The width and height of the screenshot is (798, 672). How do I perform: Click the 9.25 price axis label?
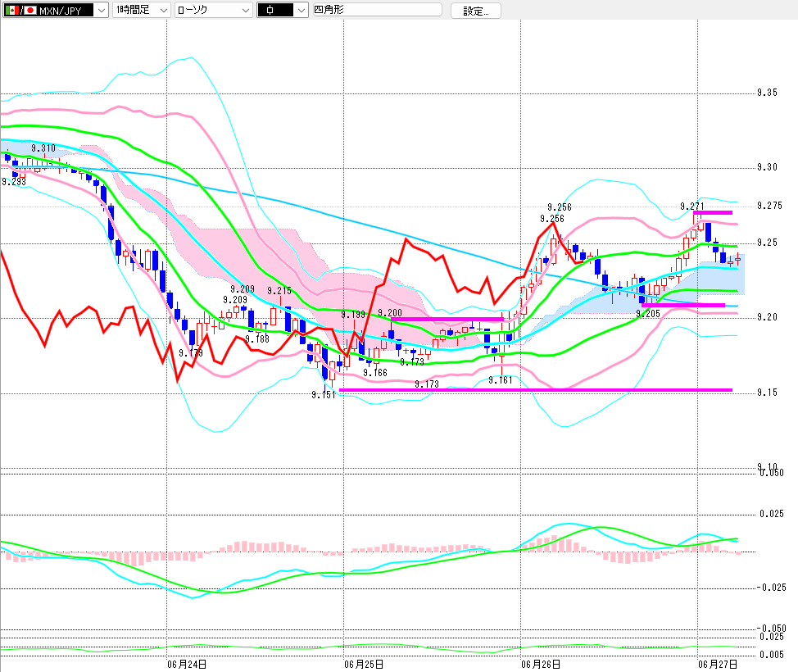(x=767, y=243)
